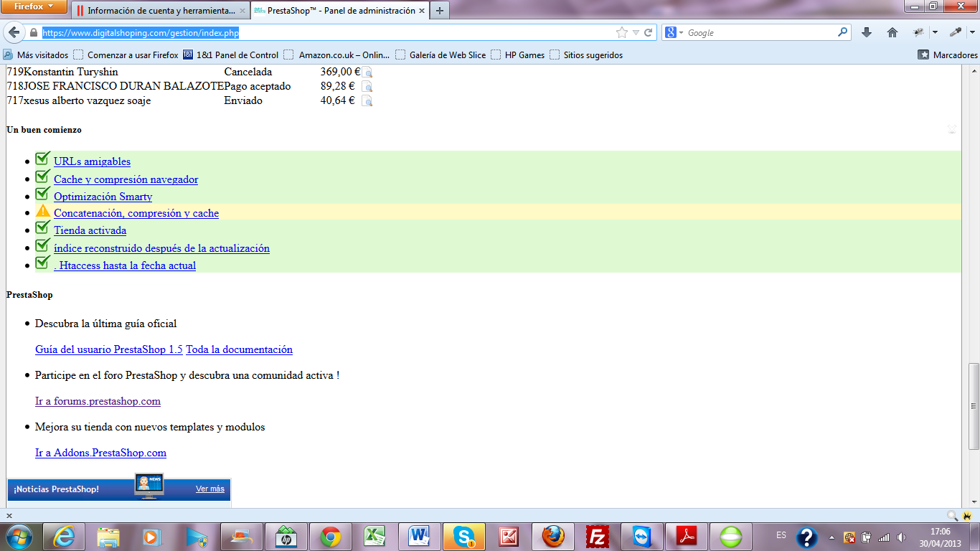980x551 pixels.
Task: View details of order 717 magnifier
Action: (367, 101)
